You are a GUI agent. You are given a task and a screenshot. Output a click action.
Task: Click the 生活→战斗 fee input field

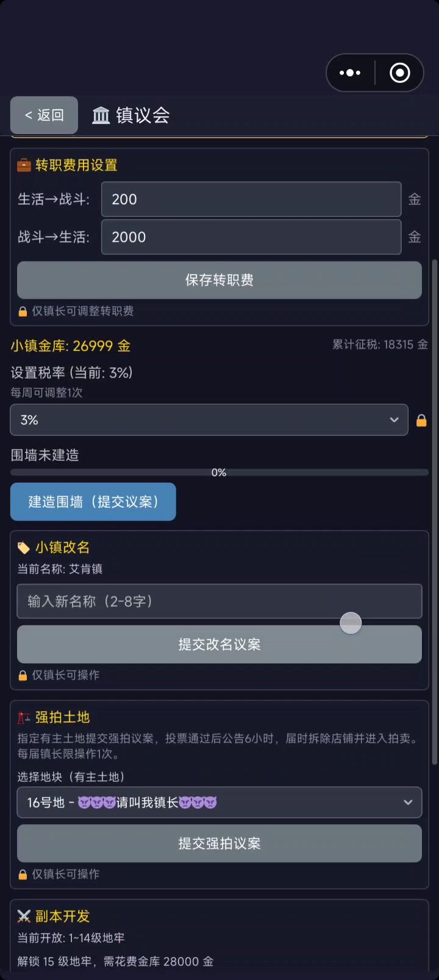click(251, 199)
